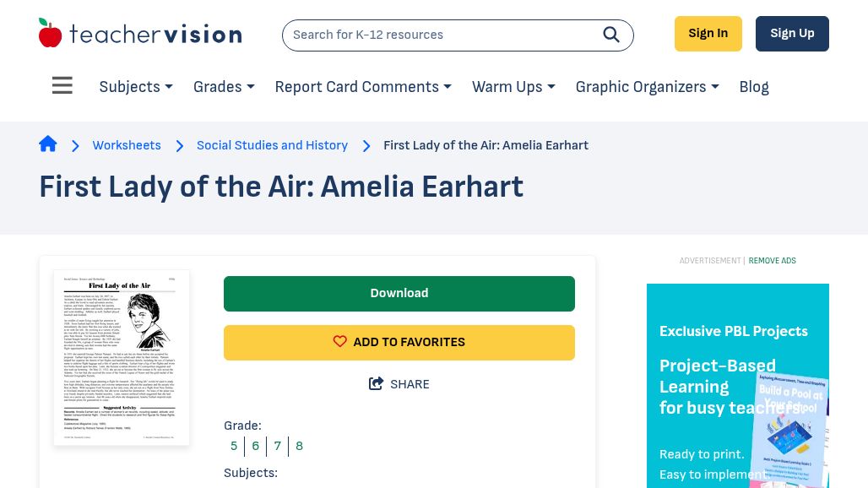Viewport: 868px width, 488px height.
Task: Click the share arrow icon
Action: [377, 384]
